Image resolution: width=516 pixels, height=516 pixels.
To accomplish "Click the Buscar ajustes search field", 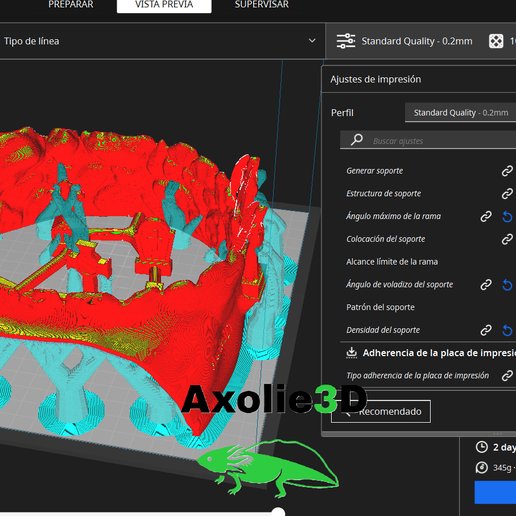I will click(428, 140).
